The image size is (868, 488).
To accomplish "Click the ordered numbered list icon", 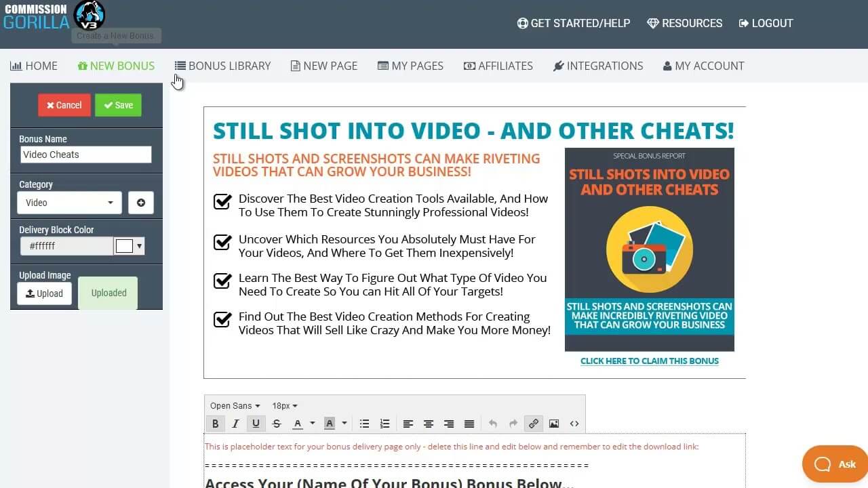I will click(384, 424).
